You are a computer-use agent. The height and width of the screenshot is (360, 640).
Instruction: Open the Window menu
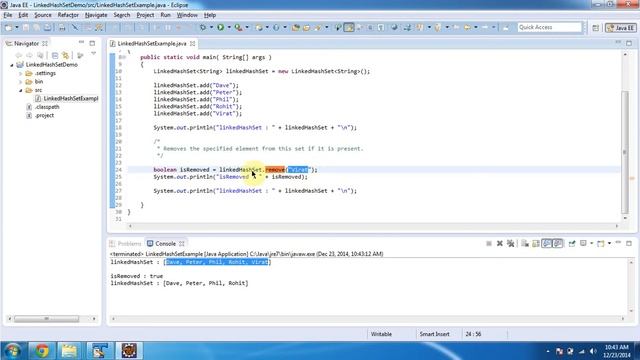[x=187, y=15]
